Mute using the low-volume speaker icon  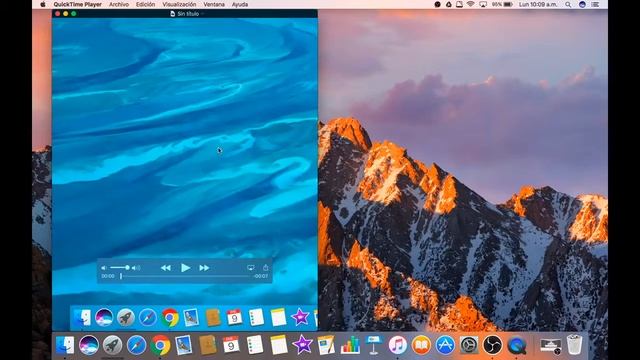104,268
